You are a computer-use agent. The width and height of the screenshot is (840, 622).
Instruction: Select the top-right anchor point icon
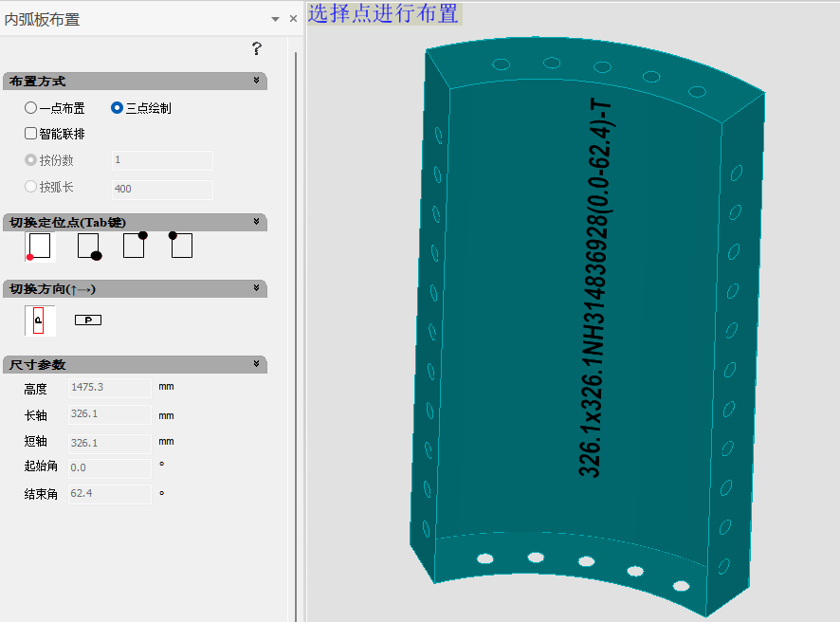click(x=135, y=246)
